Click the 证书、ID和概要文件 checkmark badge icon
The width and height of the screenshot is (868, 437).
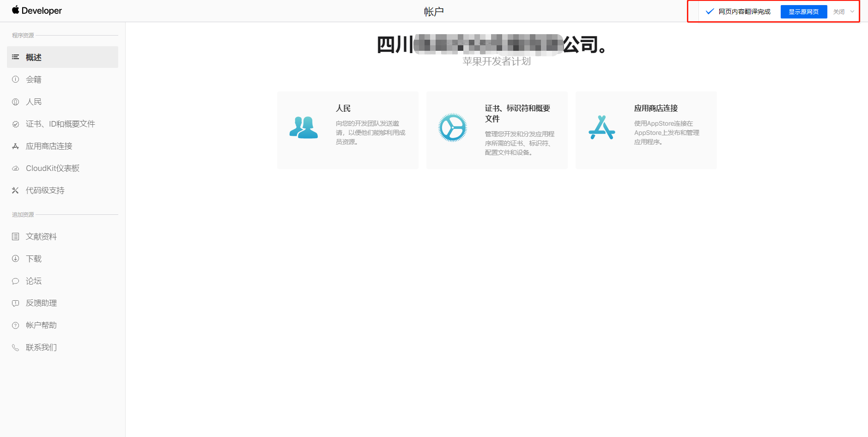tap(15, 124)
